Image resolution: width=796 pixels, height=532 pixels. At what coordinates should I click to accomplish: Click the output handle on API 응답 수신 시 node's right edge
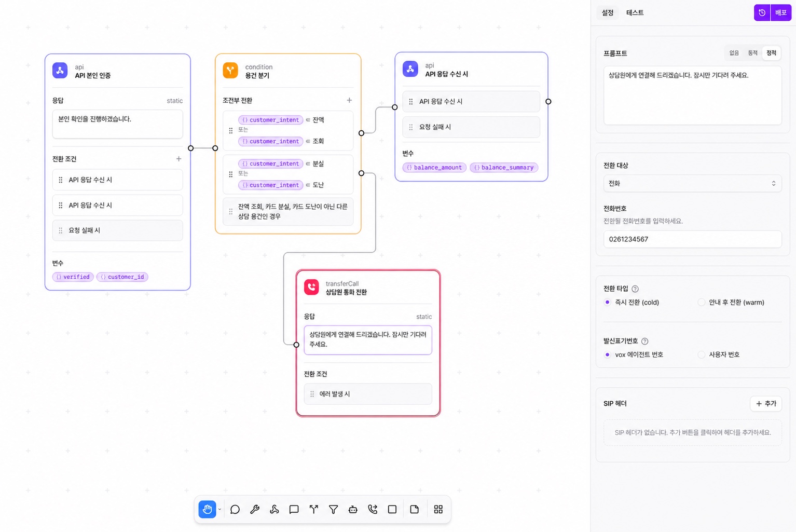point(548,102)
